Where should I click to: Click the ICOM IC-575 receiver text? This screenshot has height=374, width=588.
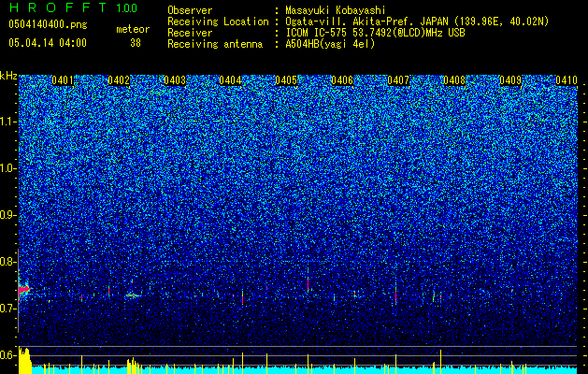(x=375, y=33)
